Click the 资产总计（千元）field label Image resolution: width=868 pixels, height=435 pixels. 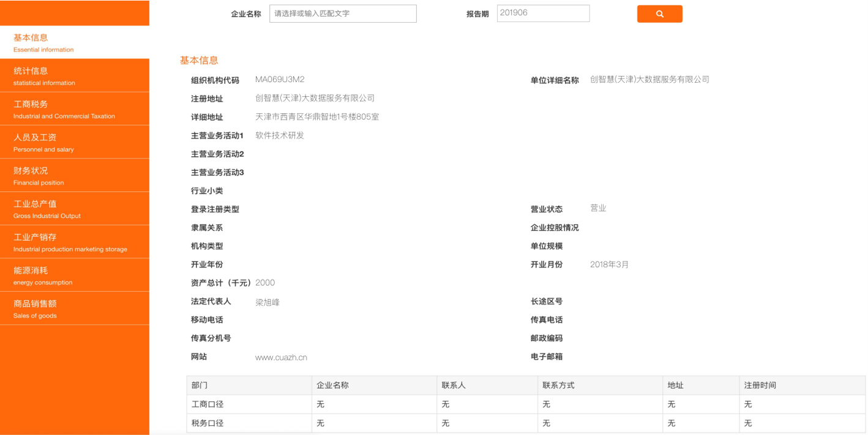point(221,283)
